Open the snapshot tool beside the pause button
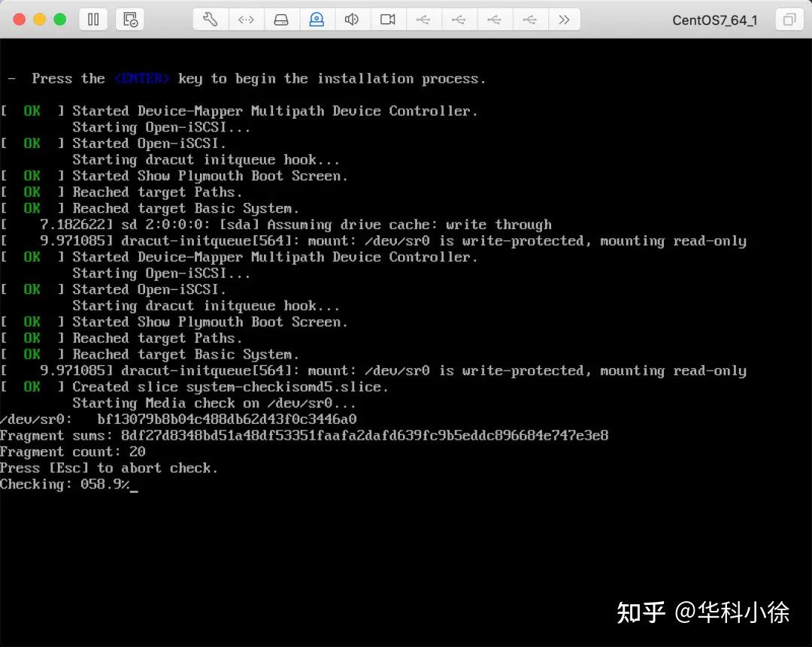Image resolution: width=812 pixels, height=647 pixels. click(x=129, y=20)
